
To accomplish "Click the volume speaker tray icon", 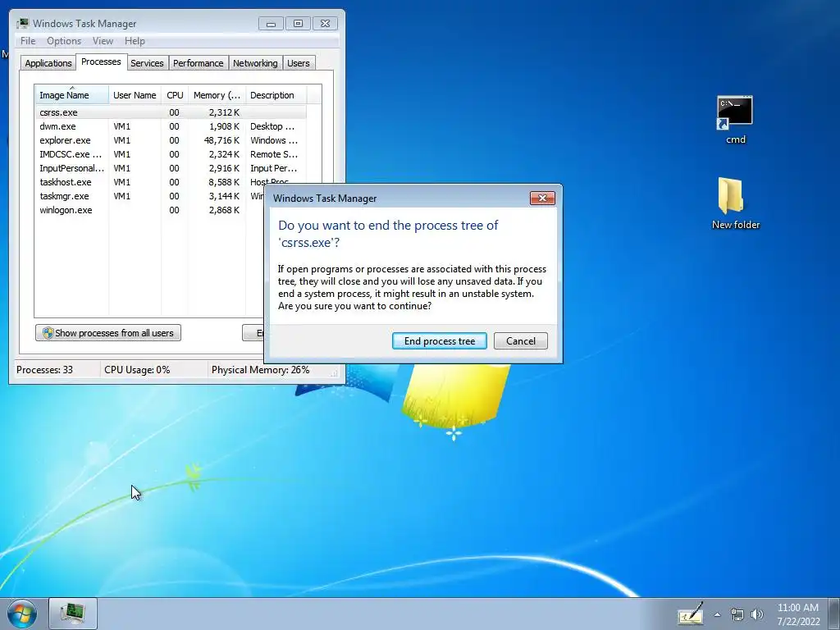I will point(757,614).
